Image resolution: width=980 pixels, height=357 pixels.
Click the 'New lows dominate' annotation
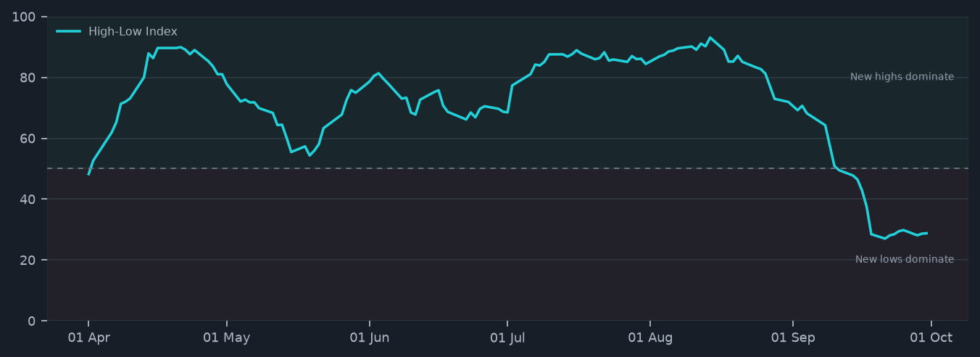[x=905, y=260]
